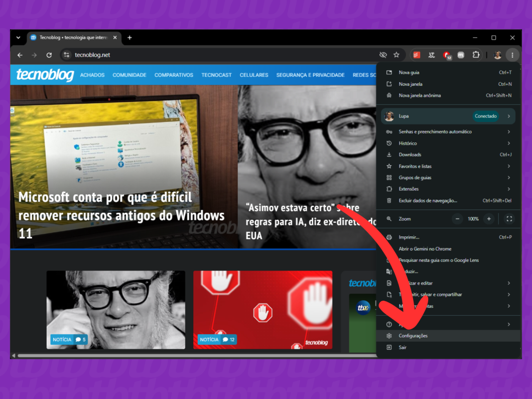The image size is (532, 399).
Task: Open the grey 'm' extension icon
Action: (x=461, y=55)
